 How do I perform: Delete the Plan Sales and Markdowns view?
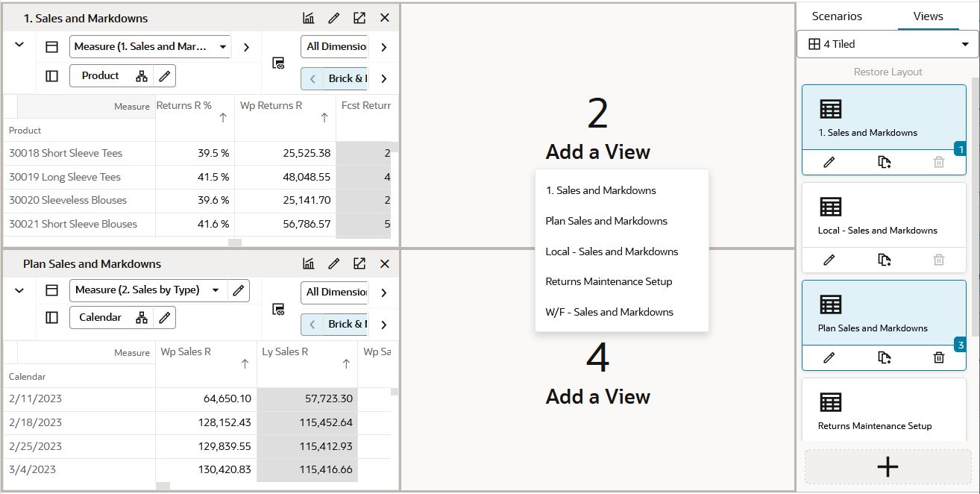938,357
